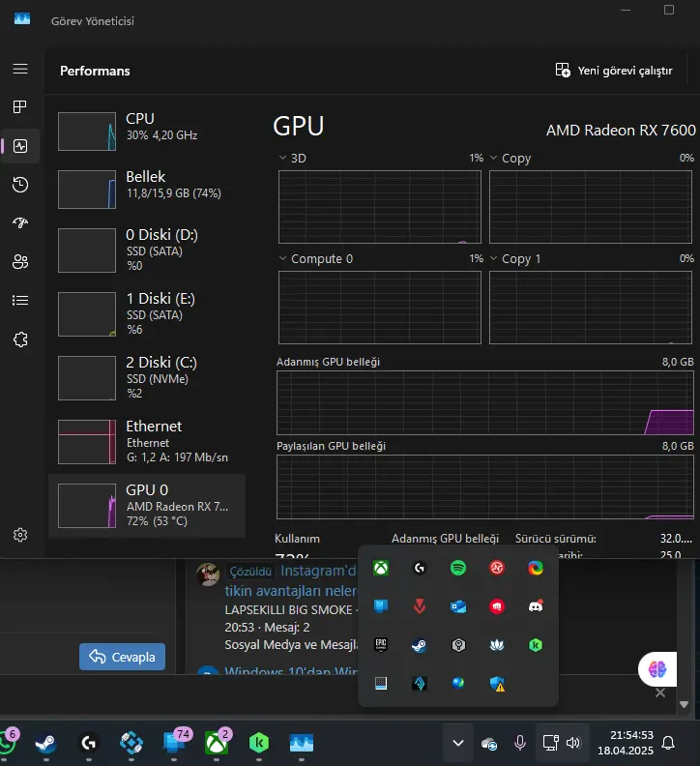The image size is (700, 766).
Task: Click the Paylaşılan GPU belleği graph
Action: 485,486
